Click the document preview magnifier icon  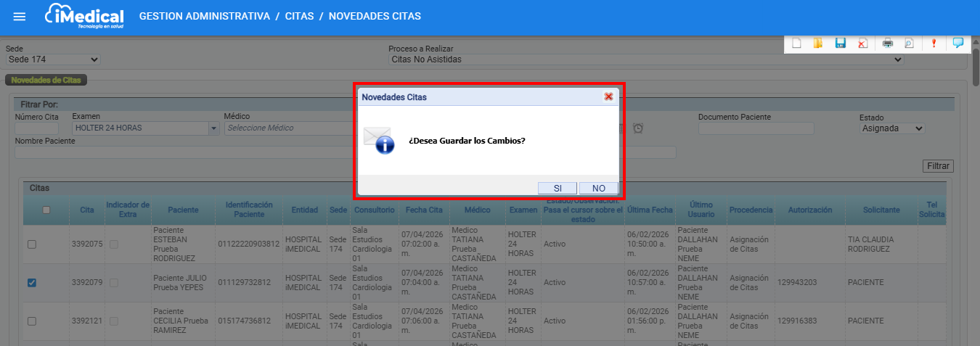[x=909, y=44]
